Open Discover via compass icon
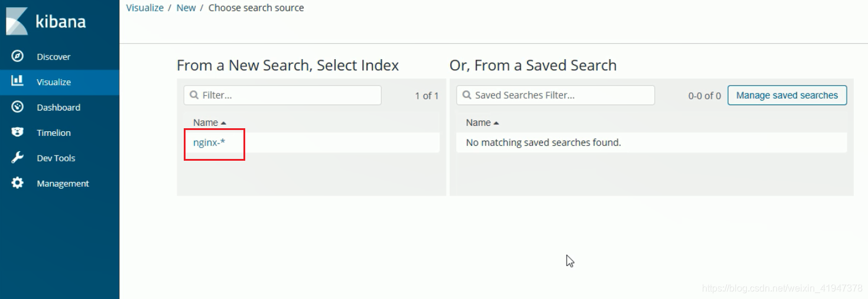This screenshot has width=868, height=299. point(18,56)
